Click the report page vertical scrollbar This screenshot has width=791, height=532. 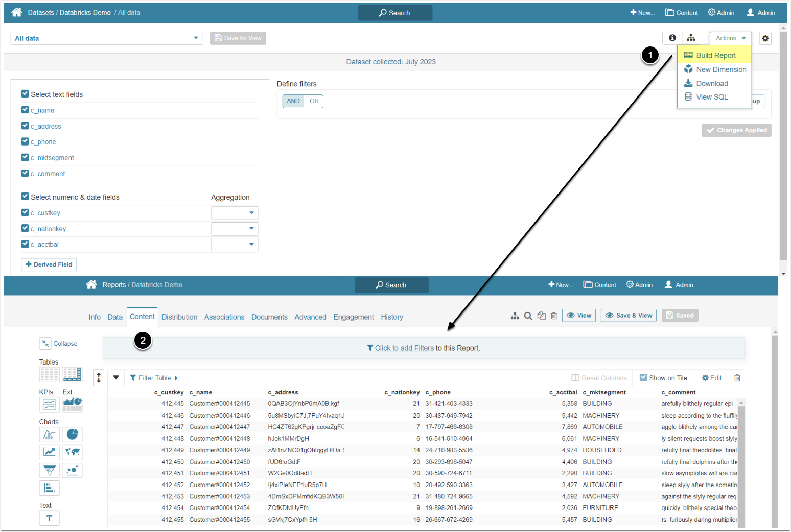coord(775,432)
